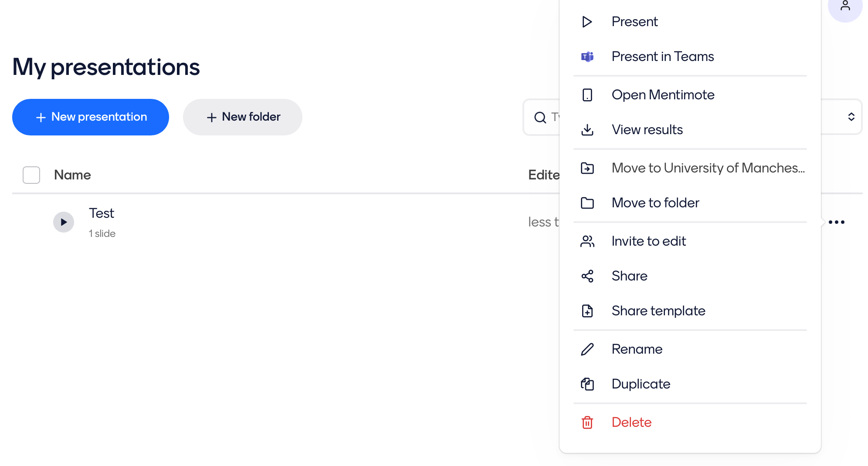The image size is (868, 466).
Task: Click the New folder button
Action: (x=242, y=117)
